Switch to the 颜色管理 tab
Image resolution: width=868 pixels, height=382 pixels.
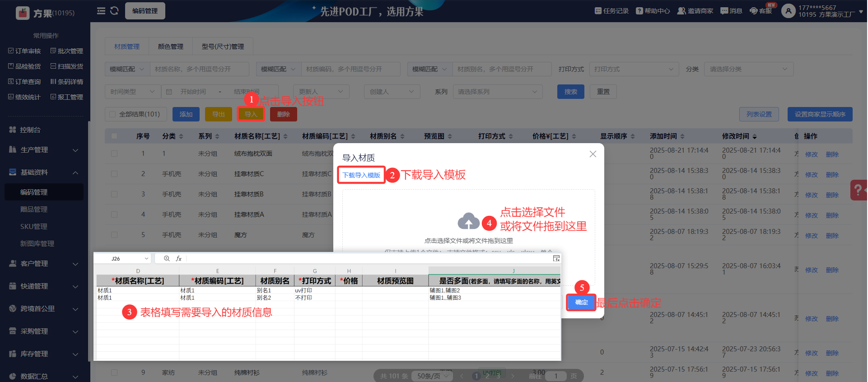(171, 47)
